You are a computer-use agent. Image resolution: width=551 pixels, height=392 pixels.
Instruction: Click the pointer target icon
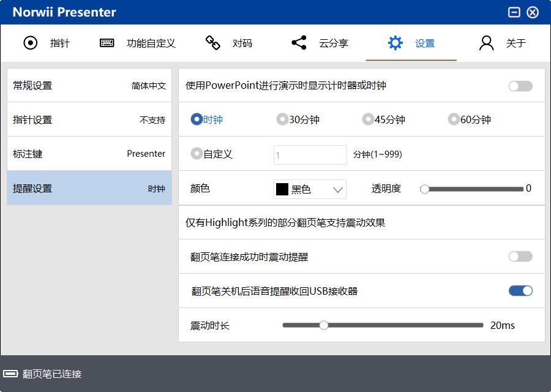pyautogui.click(x=30, y=43)
